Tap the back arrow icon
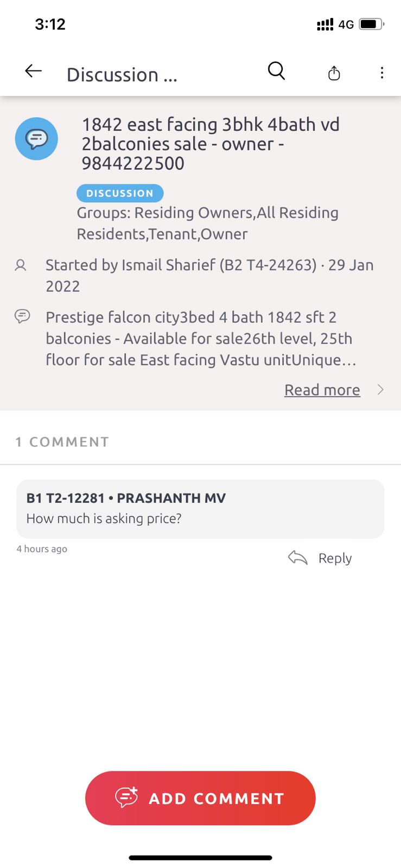The image size is (401, 868). pyautogui.click(x=34, y=71)
